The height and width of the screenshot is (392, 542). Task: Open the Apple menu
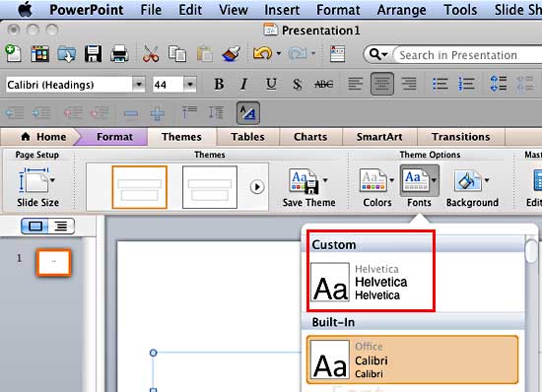point(25,9)
